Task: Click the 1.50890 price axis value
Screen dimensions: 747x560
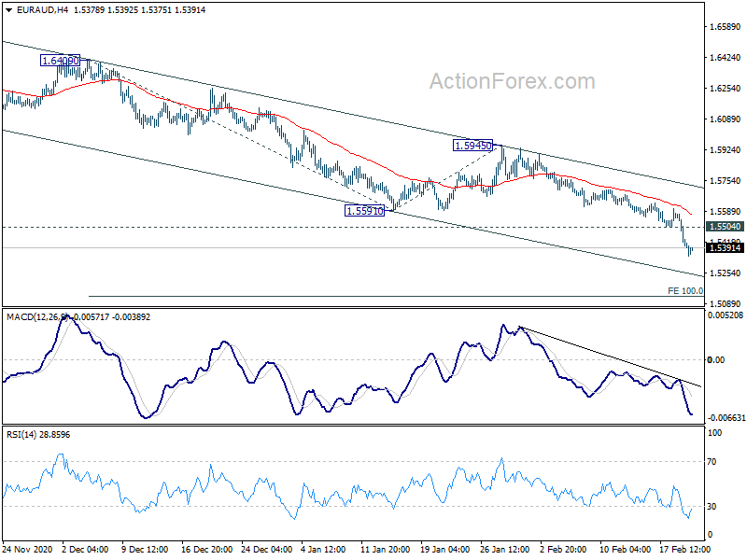Action: [726, 303]
